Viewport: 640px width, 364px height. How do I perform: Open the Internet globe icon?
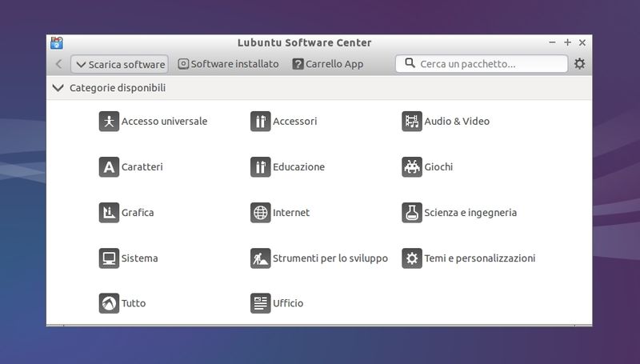pyautogui.click(x=261, y=213)
